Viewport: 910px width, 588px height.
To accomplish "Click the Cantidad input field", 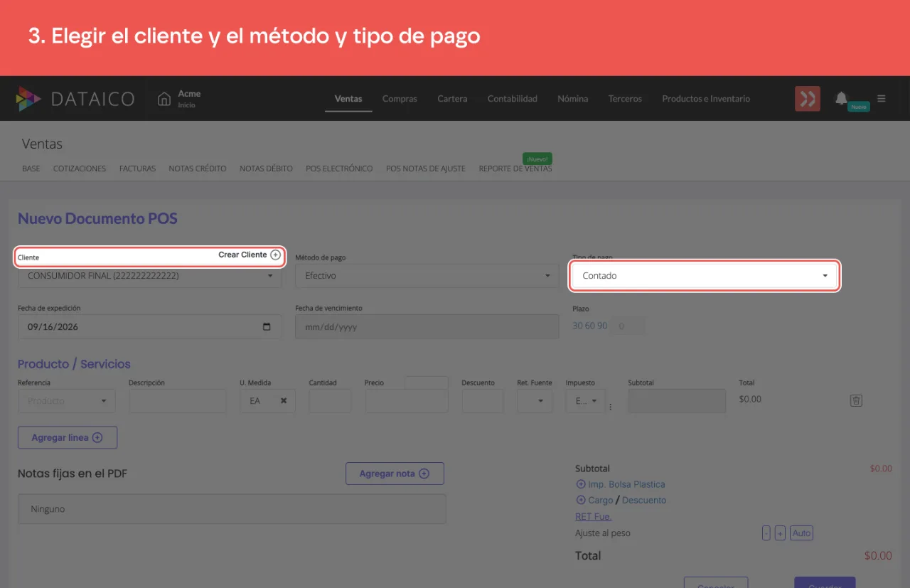I will click(x=330, y=401).
